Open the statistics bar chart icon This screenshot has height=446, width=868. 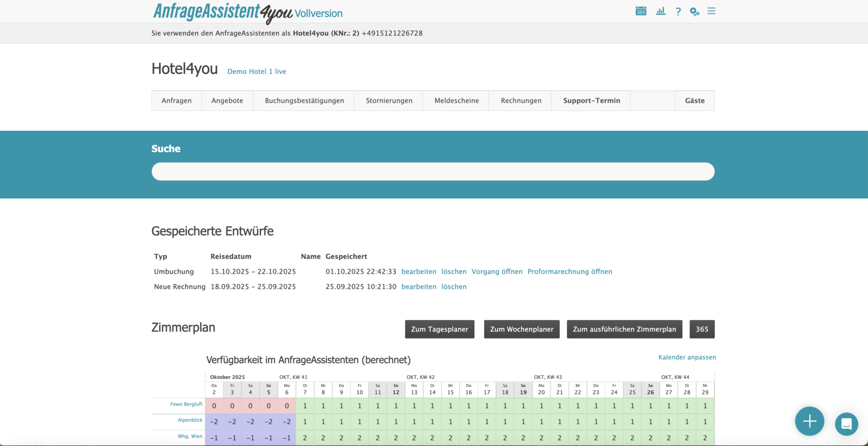tap(660, 11)
